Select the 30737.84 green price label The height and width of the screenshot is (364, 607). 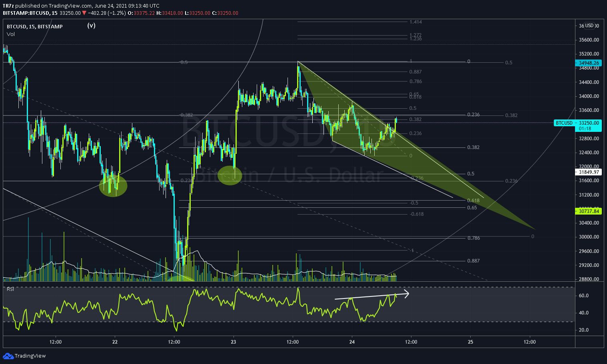coord(589,211)
